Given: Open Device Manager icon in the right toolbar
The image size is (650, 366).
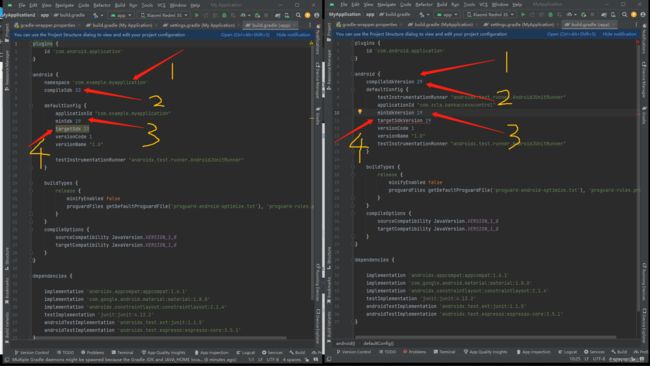Looking at the screenshot, I should [x=613, y=15].
